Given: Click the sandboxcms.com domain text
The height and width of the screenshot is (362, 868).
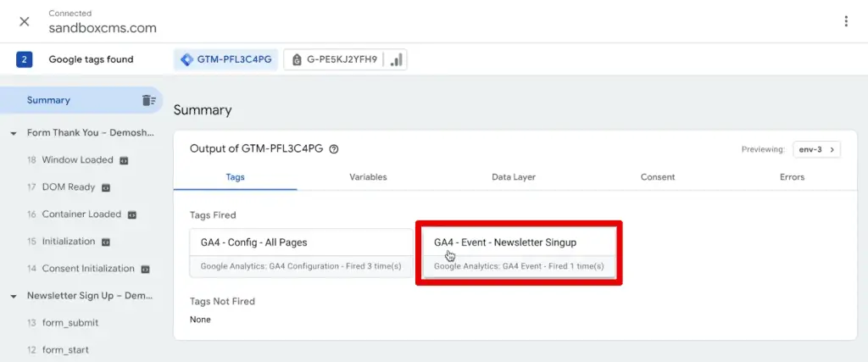Looking at the screenshot, I should pyautogui.click(x=103, y=28).
